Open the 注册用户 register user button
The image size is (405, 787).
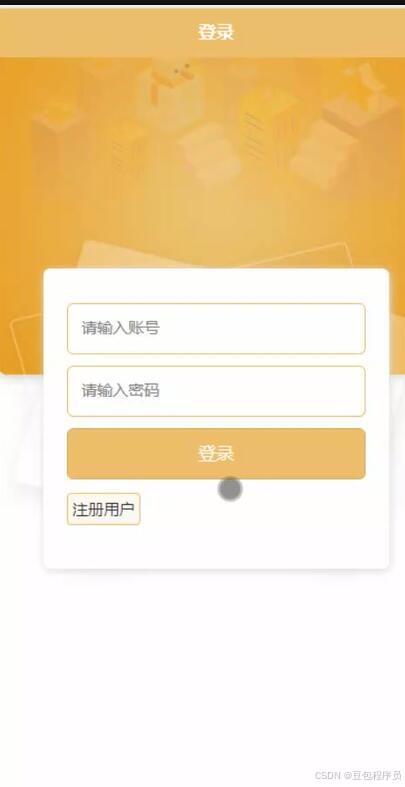(x=103, y=509)
